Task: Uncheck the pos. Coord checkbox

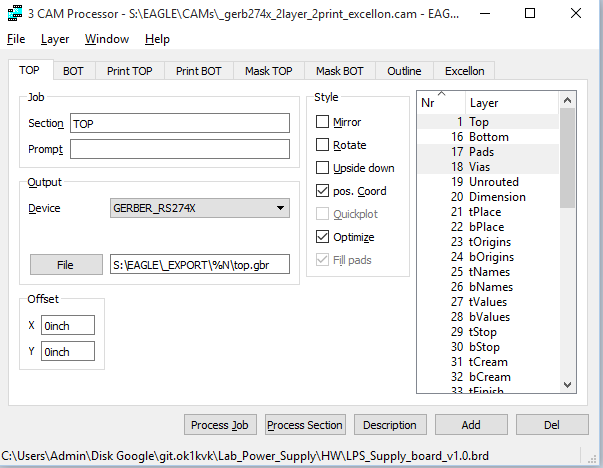Action: coord(322,191)
